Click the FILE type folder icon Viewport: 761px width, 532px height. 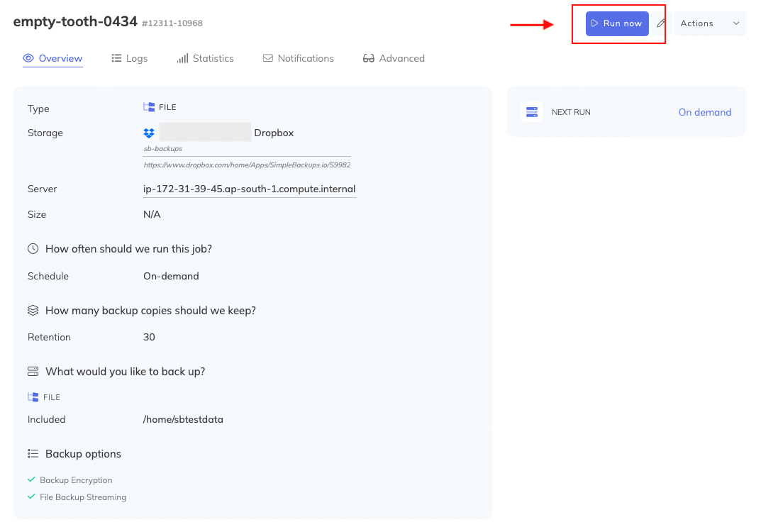coord(149,107)
